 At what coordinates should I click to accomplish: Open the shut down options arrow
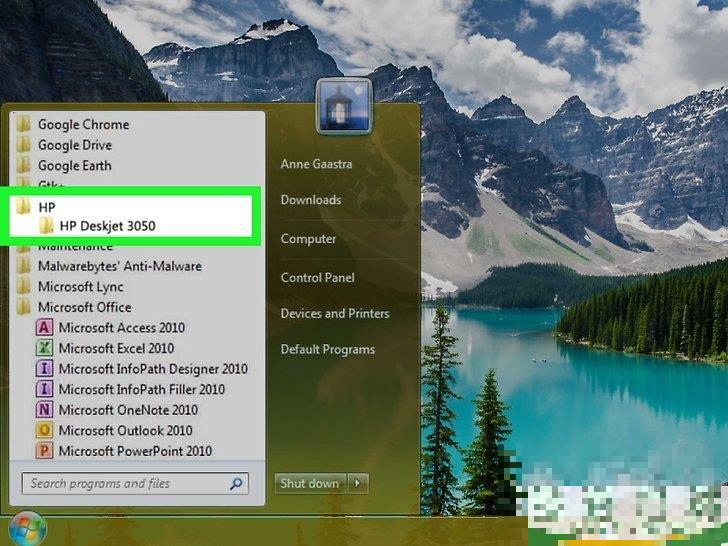pyautogui.click(x=359, y=483)
